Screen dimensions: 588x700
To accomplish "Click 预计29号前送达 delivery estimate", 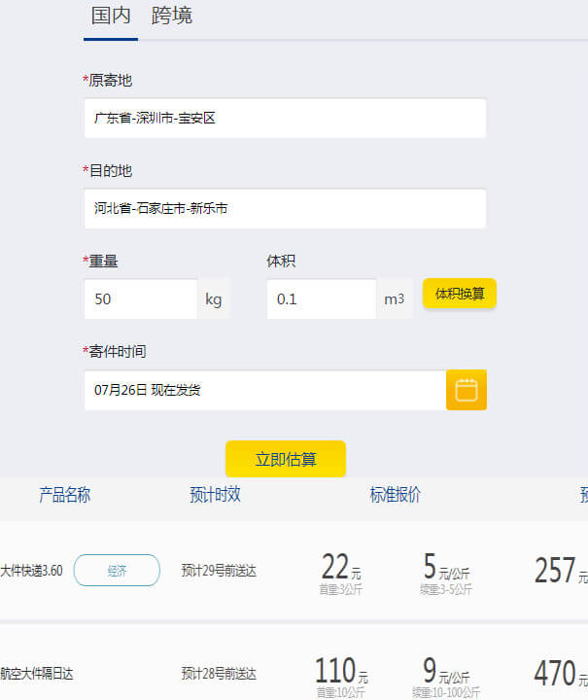I will pyautogui.click(x=219, y=571).
